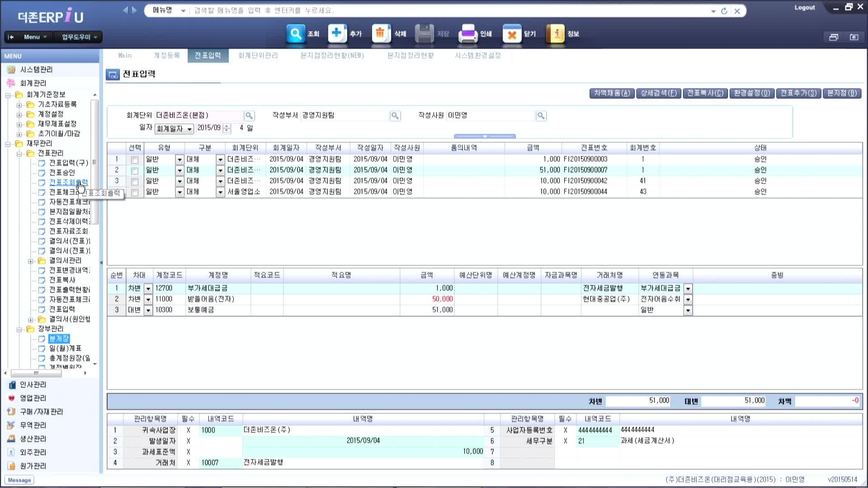Click the 환경설정(O) button

coord(752,93)
